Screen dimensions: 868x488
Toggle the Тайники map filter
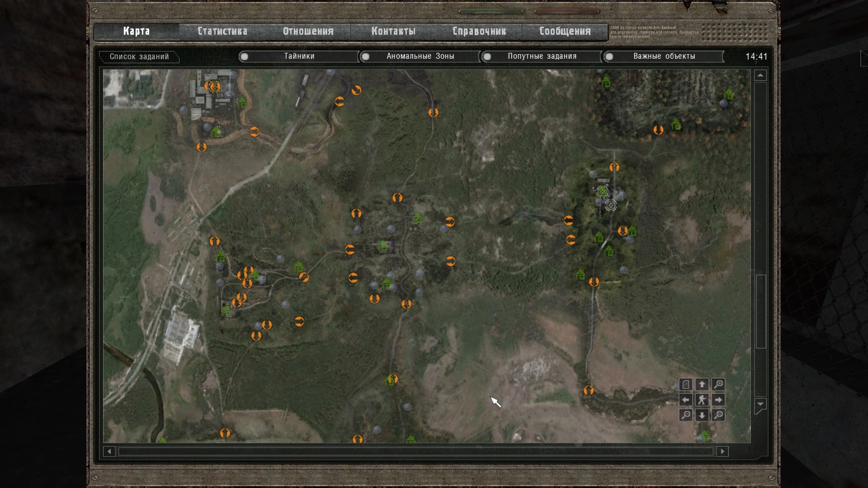coord(299,56)
